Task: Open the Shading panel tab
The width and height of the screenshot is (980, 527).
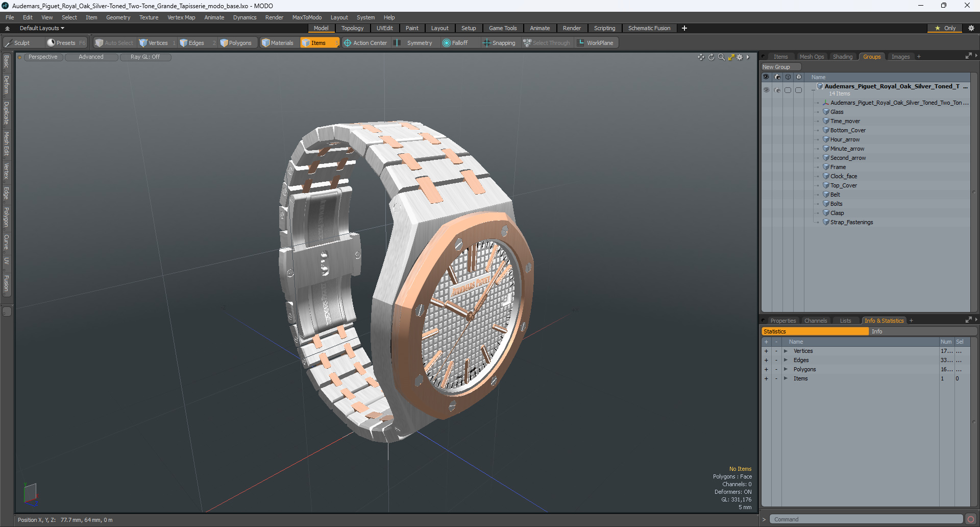Action: coord(843,57)
